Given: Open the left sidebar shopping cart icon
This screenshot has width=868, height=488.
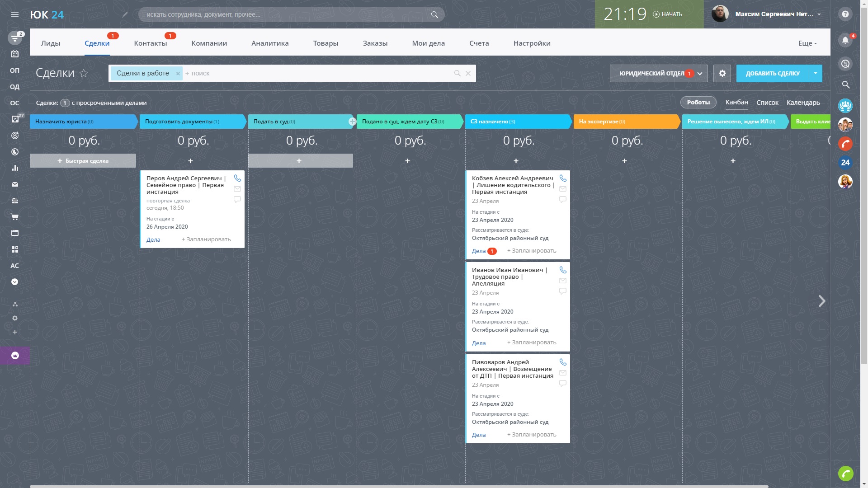Looking at the screenshot, I should pyautogui.click(x=15, y=217).
